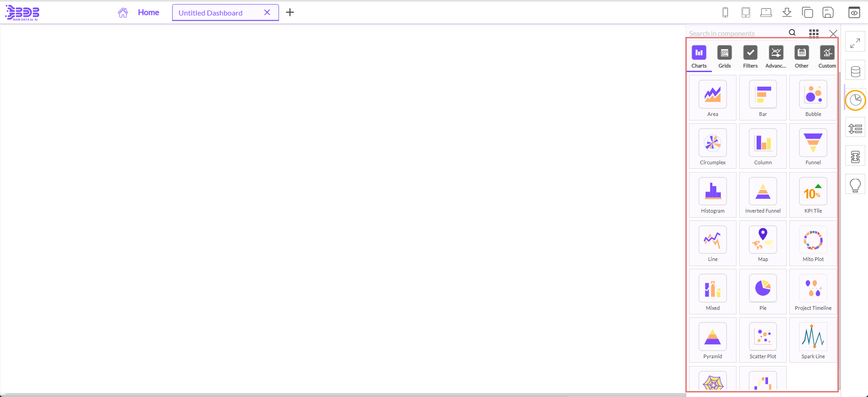
Task: Go to the Home page
Action: tap(148, 12)
